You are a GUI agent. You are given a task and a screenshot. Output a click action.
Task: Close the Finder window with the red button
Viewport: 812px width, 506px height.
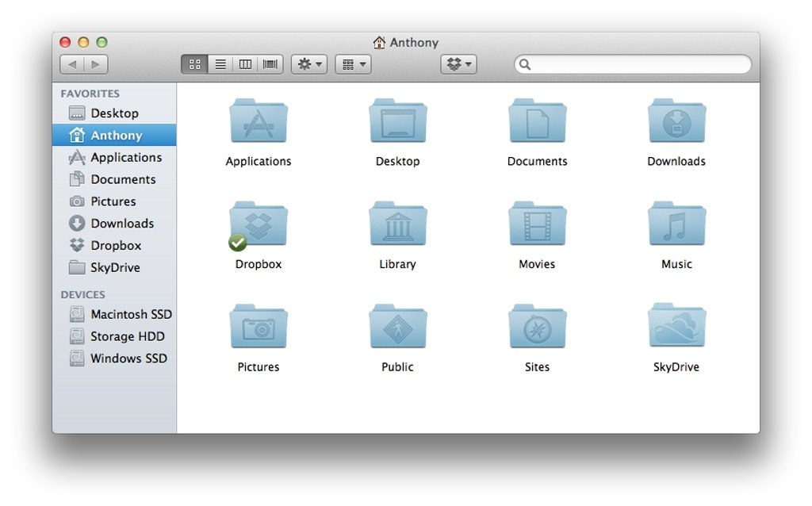[65, 42]
